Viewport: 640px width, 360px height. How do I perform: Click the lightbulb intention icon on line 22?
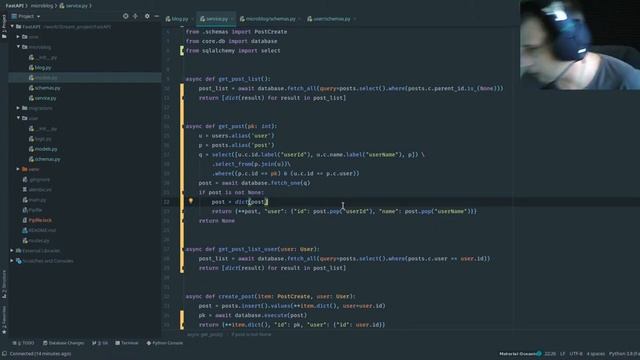[191, 201]
